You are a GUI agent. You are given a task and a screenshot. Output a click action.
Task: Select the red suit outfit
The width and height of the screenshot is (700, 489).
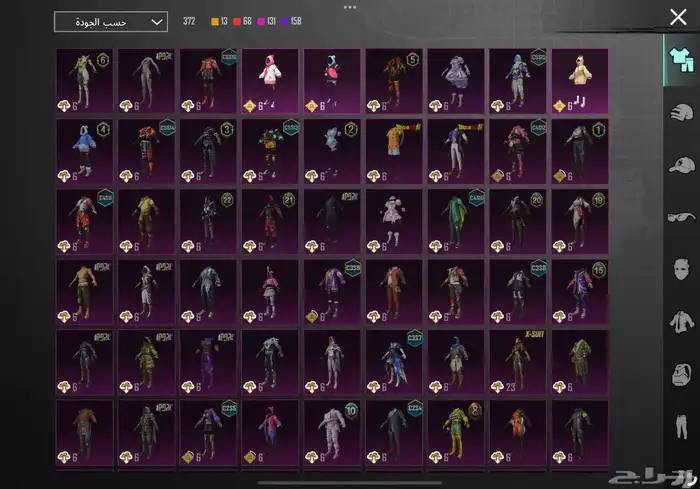pyautogui.click(x=394, y=292)
